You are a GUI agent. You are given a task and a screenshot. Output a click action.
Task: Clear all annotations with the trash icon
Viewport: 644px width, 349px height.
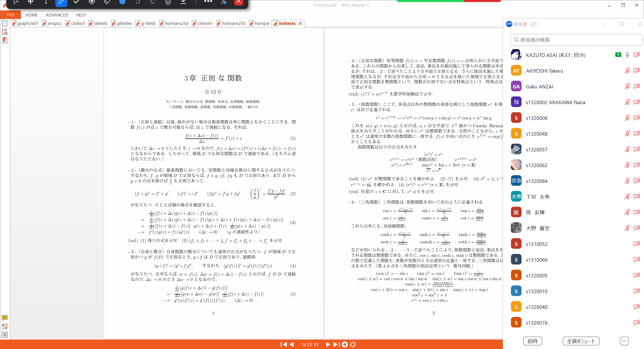pos(168,2)
